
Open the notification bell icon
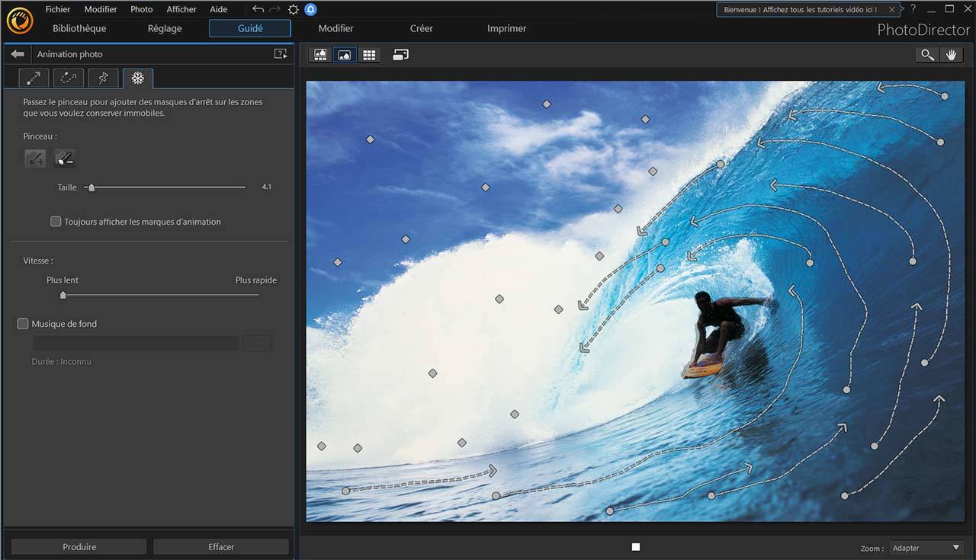pyautogui.click(x=310, y=10)
